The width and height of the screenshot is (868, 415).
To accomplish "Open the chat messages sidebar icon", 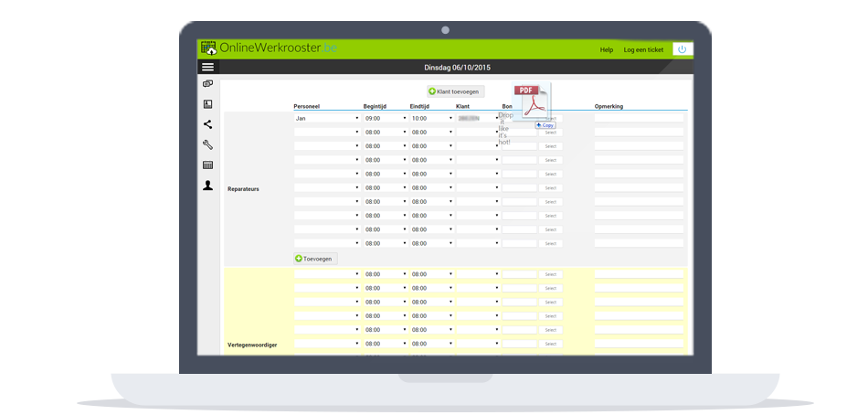I will pos(208,84).
